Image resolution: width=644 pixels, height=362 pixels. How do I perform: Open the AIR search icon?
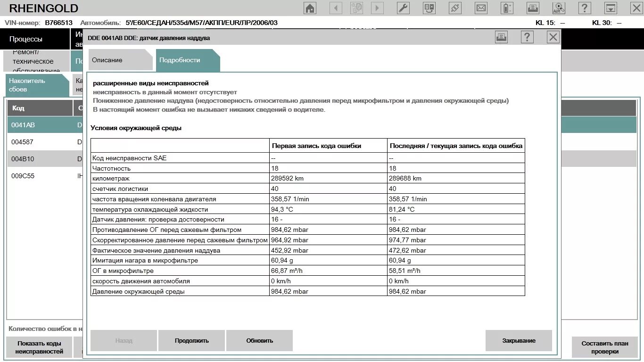tap(559, 8)
